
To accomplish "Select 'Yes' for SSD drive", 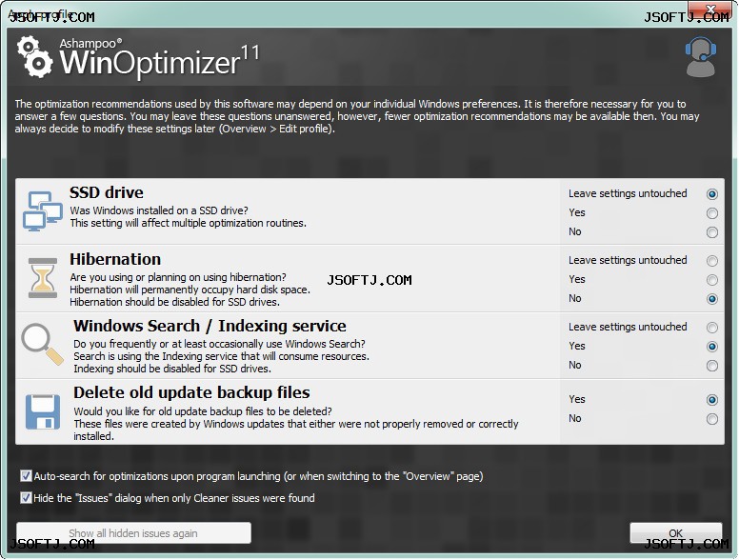I will [x=712, y=213].
